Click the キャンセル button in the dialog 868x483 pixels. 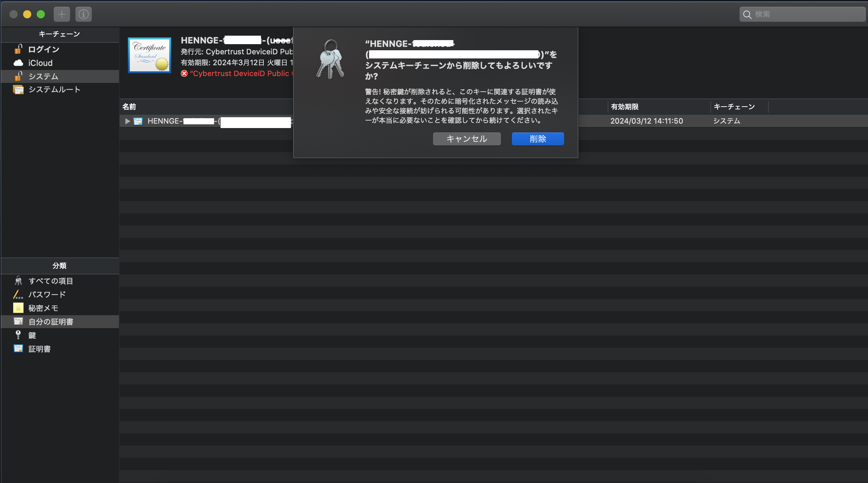[466, 139]
